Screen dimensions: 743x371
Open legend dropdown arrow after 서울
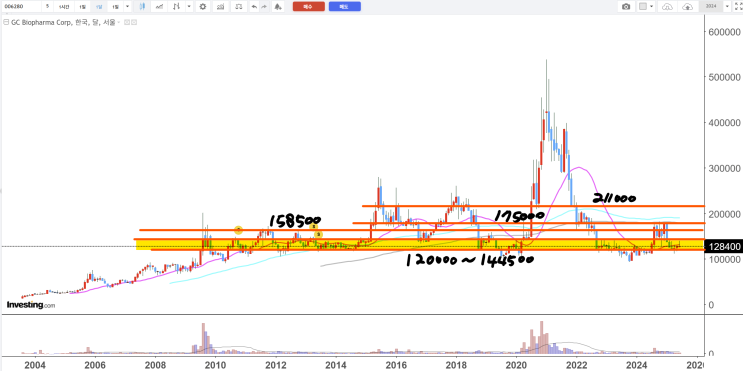point(119,22)
